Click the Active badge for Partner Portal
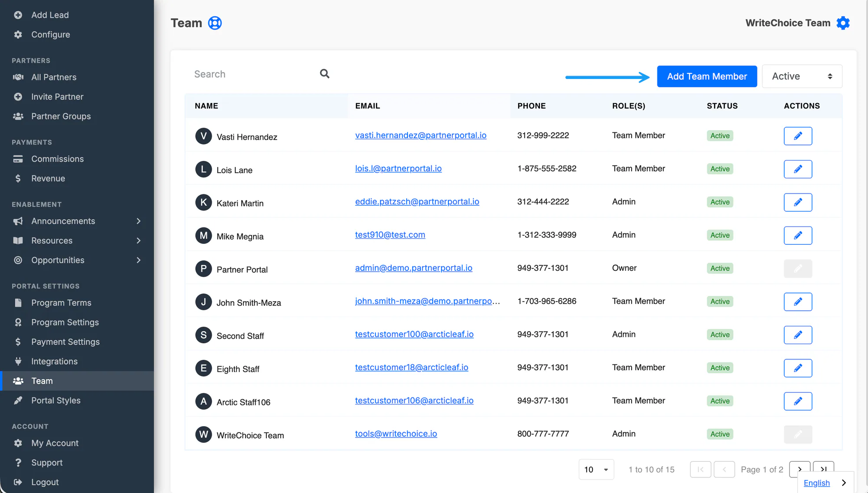The height and width of the screenshot is (493, 868). click(720, 269)
